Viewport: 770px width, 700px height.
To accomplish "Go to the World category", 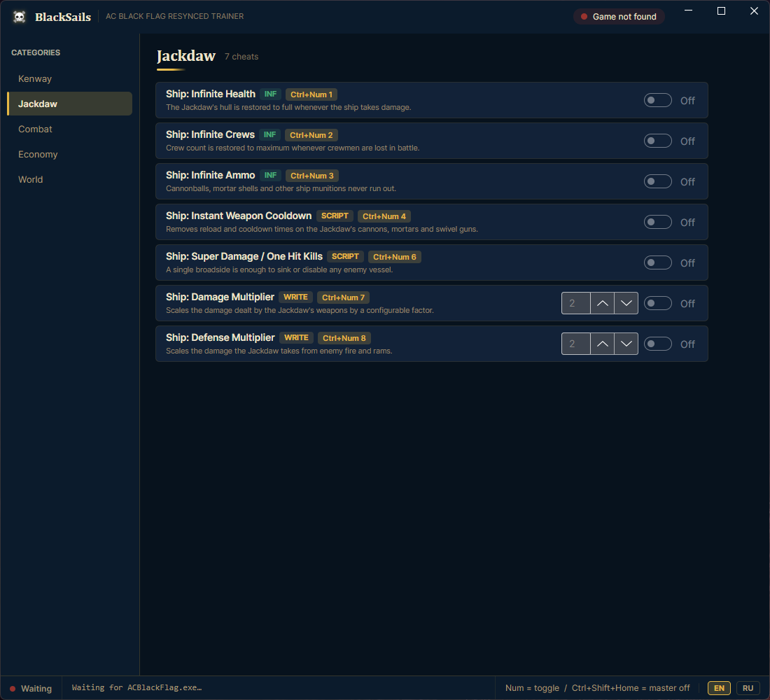I will [70, 179].
